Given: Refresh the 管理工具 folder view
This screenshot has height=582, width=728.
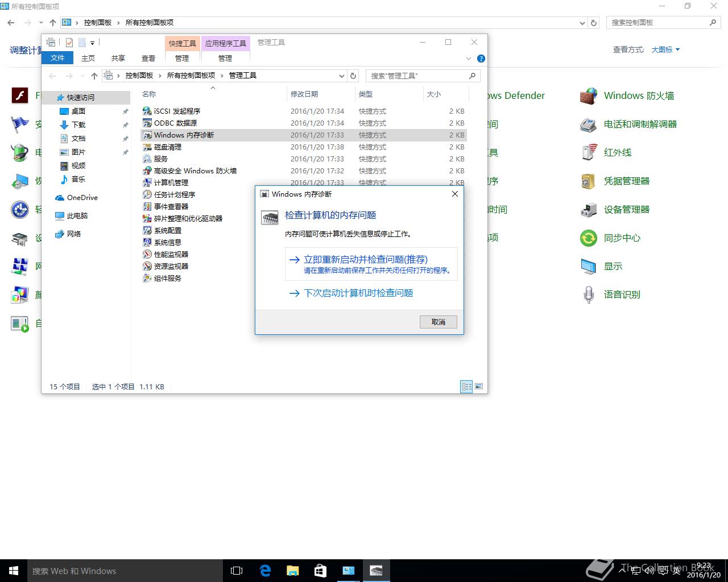Looking at the screenshot, I should [x=353, y=76].
